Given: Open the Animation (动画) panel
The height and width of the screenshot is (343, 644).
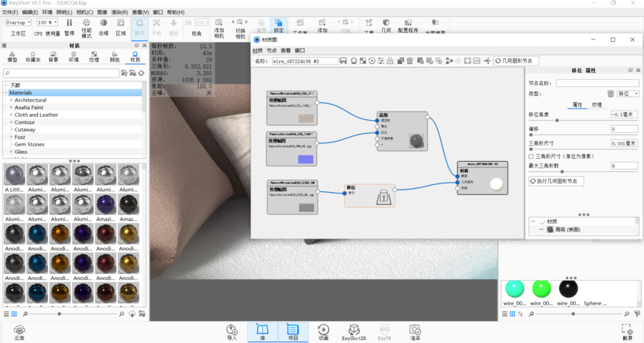Looking at the screenshot, I should coord(323,332).
